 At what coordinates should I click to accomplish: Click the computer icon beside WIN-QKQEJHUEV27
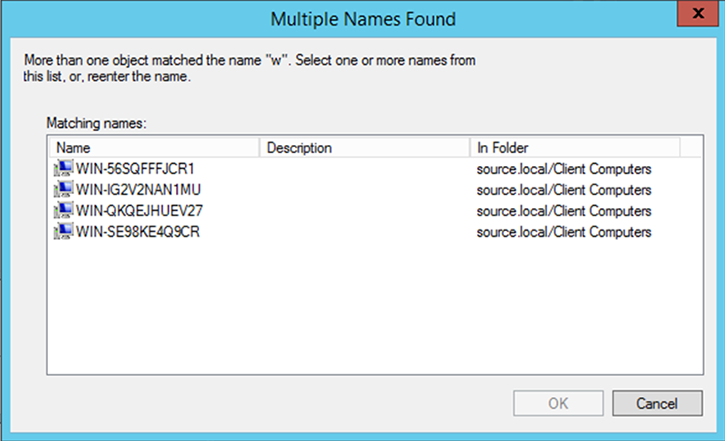[63, 210]
